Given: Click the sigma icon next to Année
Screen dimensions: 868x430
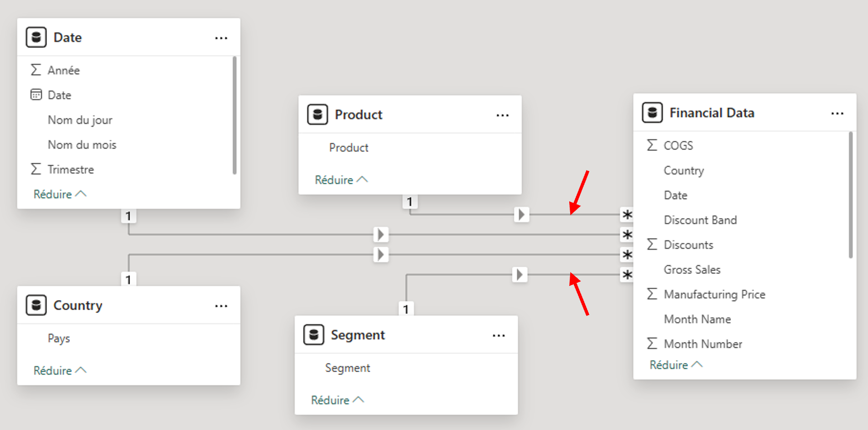Looking at the screenshot, I should tap(36, 70).
